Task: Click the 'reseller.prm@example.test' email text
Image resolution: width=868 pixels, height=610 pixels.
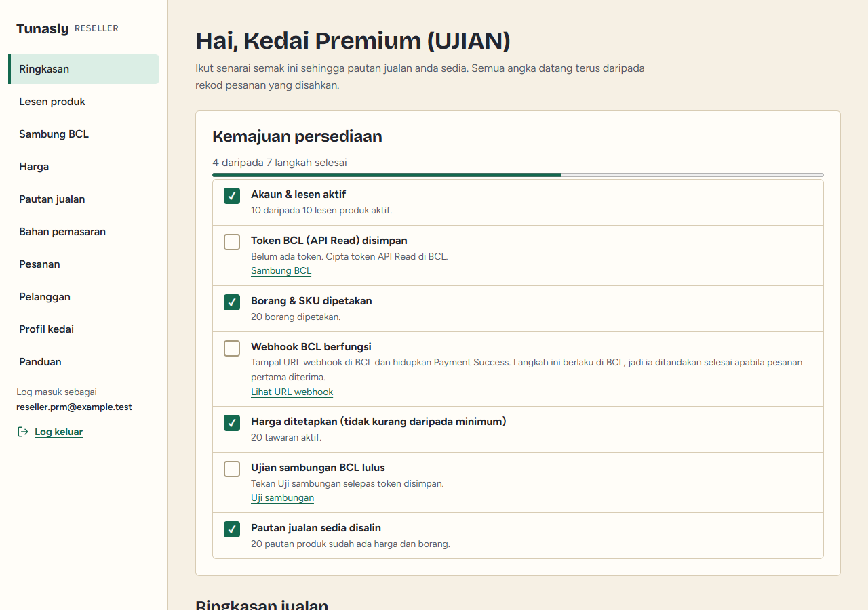Action: click(x=75, y=407)
